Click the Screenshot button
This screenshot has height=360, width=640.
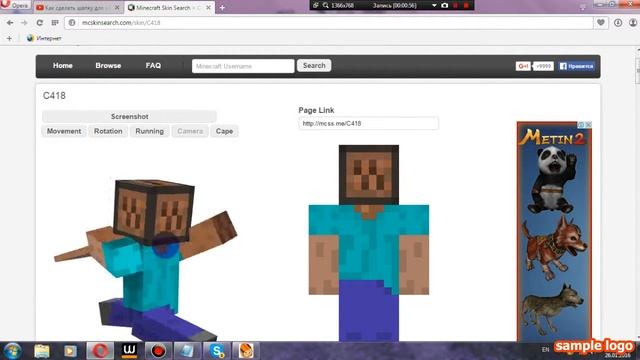click(129, 117)
